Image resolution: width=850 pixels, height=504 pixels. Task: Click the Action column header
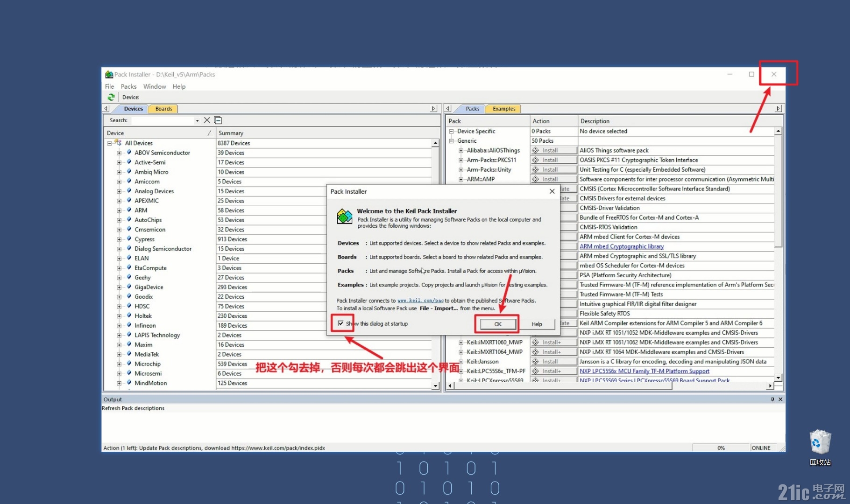553,121
